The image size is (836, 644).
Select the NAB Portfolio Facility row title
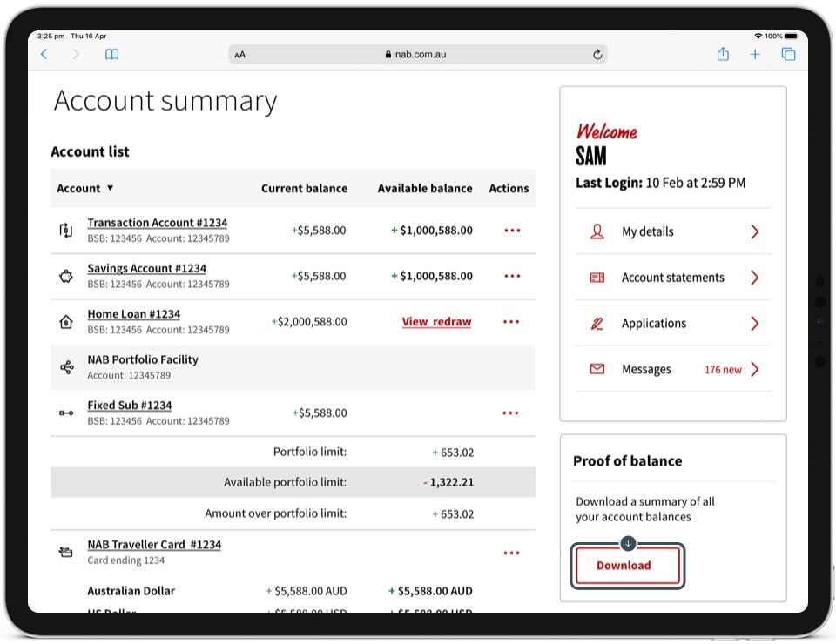coord(143,359)
